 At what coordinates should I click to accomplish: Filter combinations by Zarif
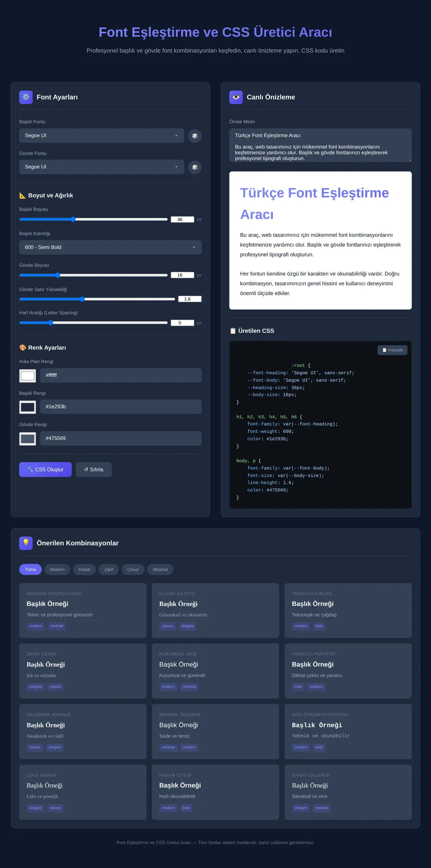(109, 569)
